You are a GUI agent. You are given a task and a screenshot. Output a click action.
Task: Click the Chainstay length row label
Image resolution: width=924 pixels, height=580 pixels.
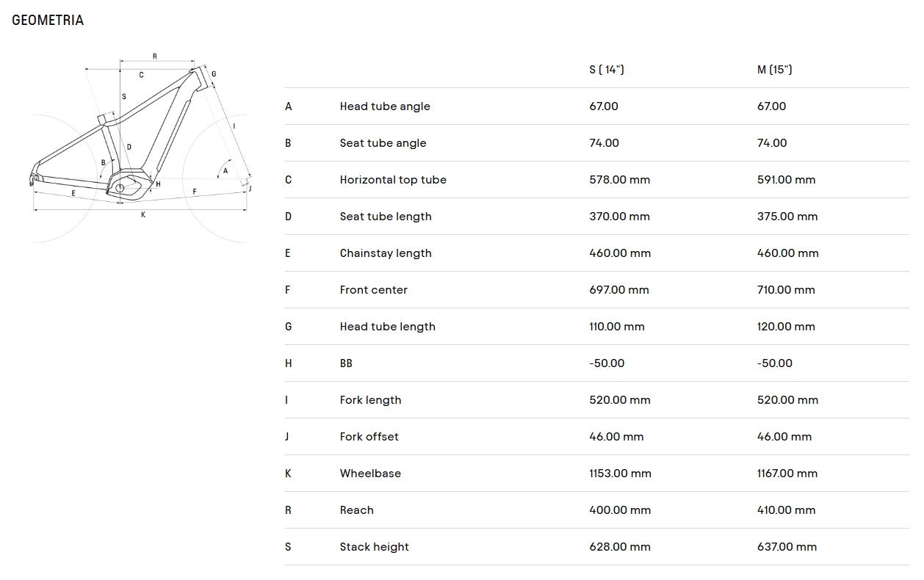tap(386, 253)
